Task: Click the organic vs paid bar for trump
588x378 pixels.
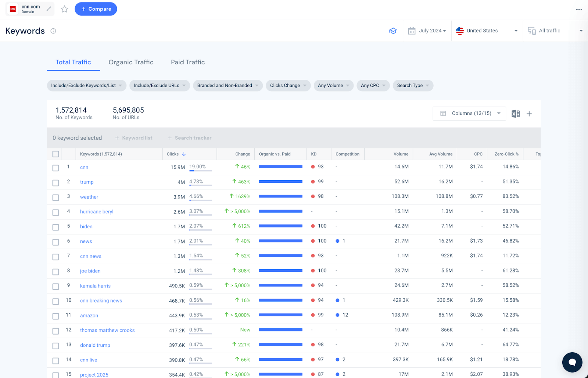Action: click(x=281, y=182)
